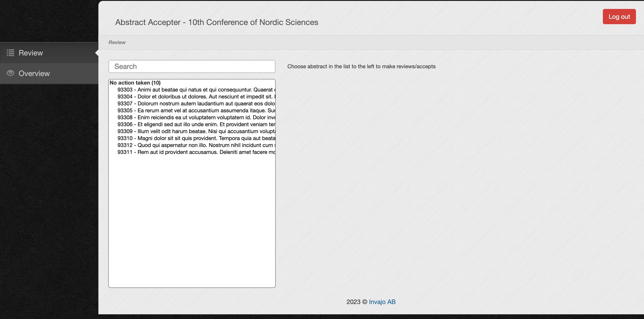This screenshot has height=319, width=644.
Task: Open the Overview sidebar menu item
Action: (x=34, y=73)
